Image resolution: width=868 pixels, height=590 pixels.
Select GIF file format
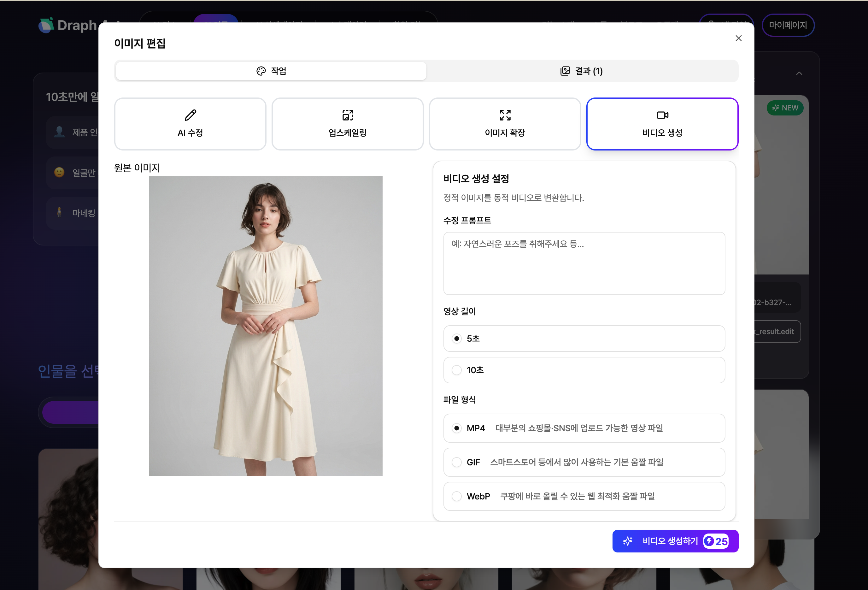pyautogui.click(x=584, y=462)
